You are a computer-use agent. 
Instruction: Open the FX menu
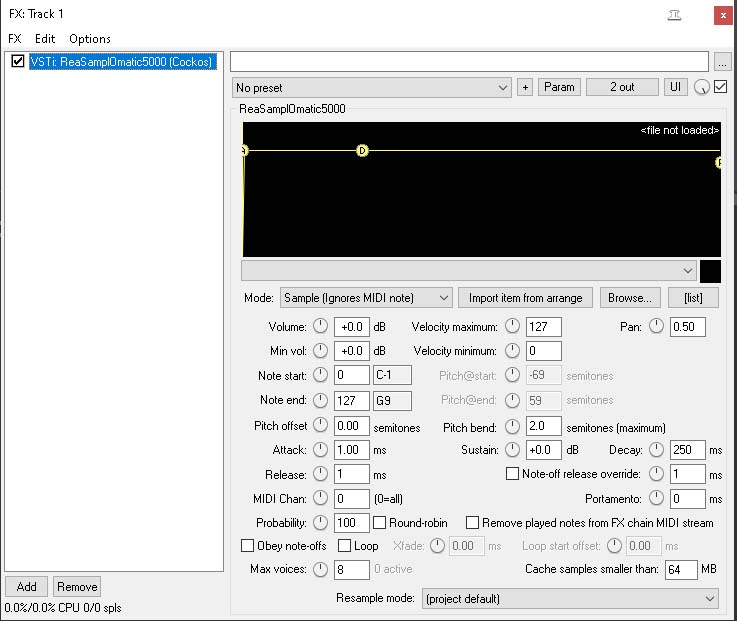pyautogui.click(x=14, y=39)
